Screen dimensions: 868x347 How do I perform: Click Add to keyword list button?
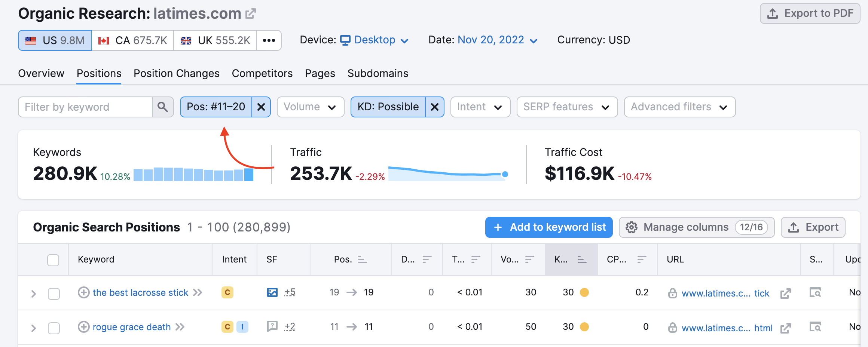pyautogui.click(x=549, y=227)
